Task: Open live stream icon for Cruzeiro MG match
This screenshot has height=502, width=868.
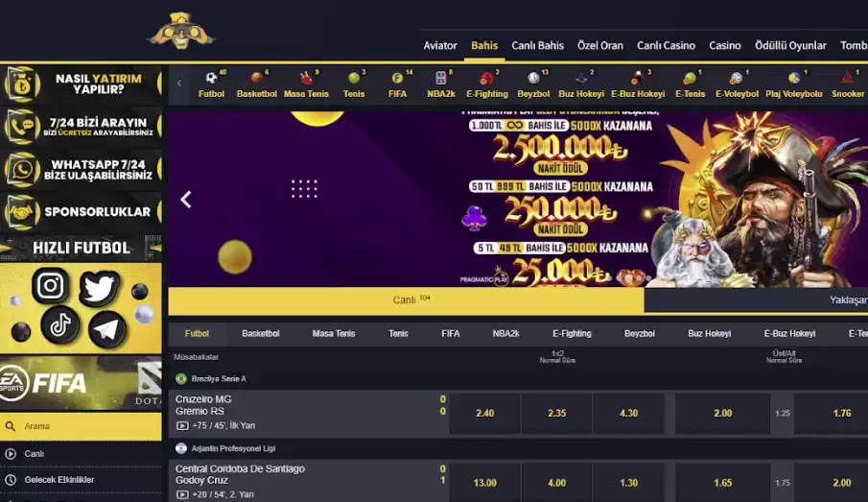Action: pos(182,425)
